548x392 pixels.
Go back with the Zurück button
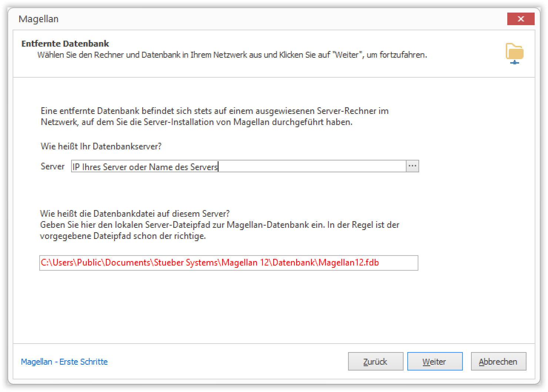point(375,361)
